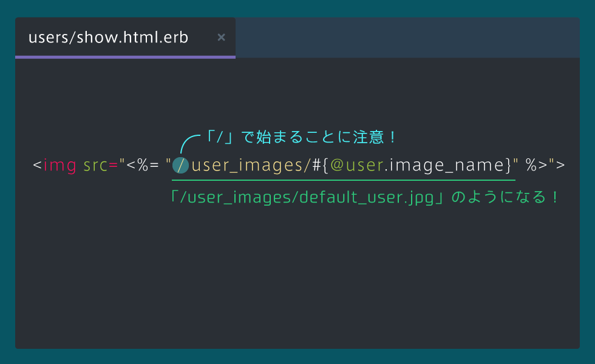This screenshot has width=595, height=364.
Task: Click the closing %> ERB tag
Action: click(x=537, y=165)
